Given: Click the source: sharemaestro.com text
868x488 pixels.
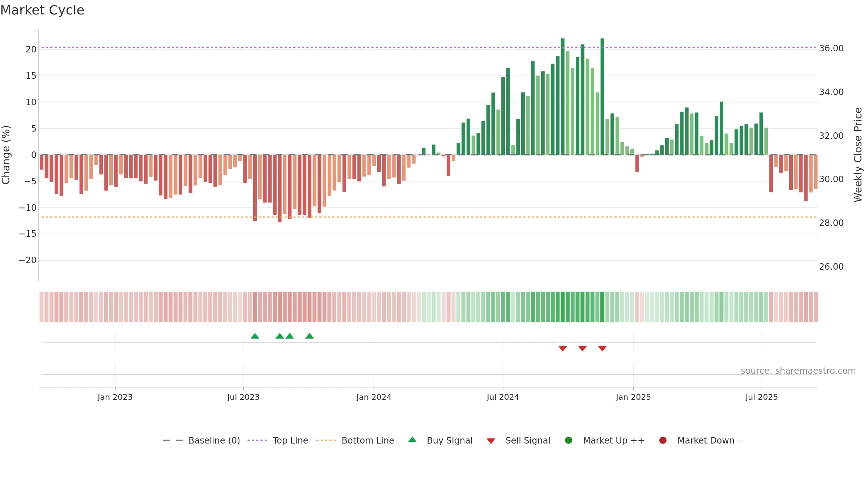Looking at the screenshot, I should click(x=798, y=371).
